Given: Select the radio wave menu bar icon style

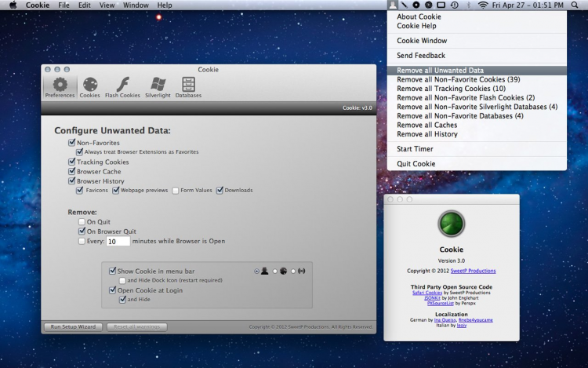Looking at the screenshot, I should tap(293, 271).
